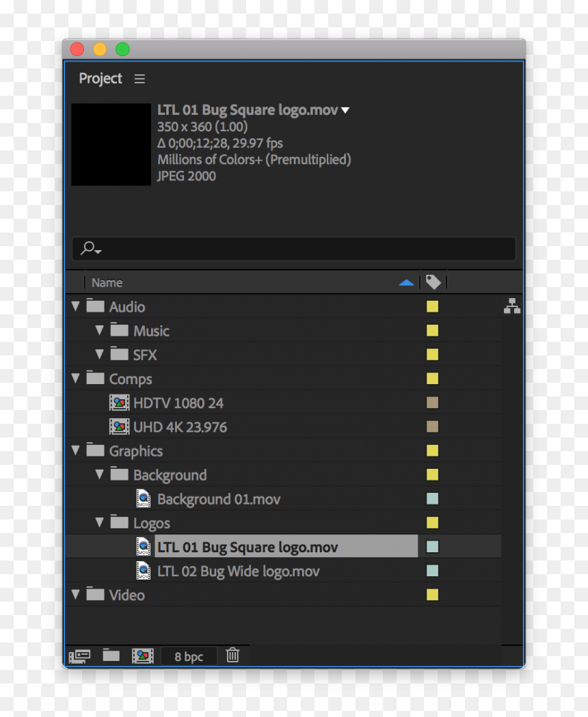Click the Video folder icon
Screen dimensions: 588x717
[x=95, y=594]
